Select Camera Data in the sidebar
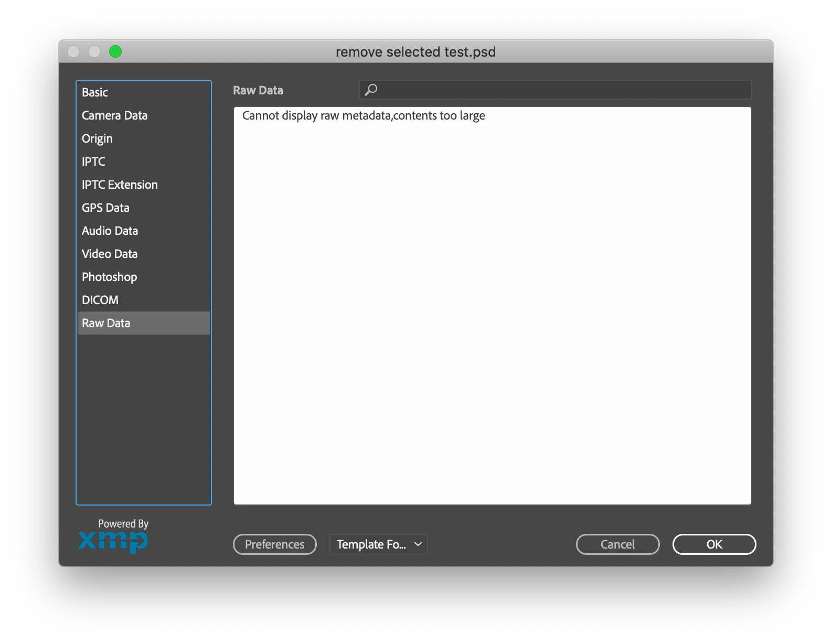Screen dimensions: 832x644 point(143,115)
